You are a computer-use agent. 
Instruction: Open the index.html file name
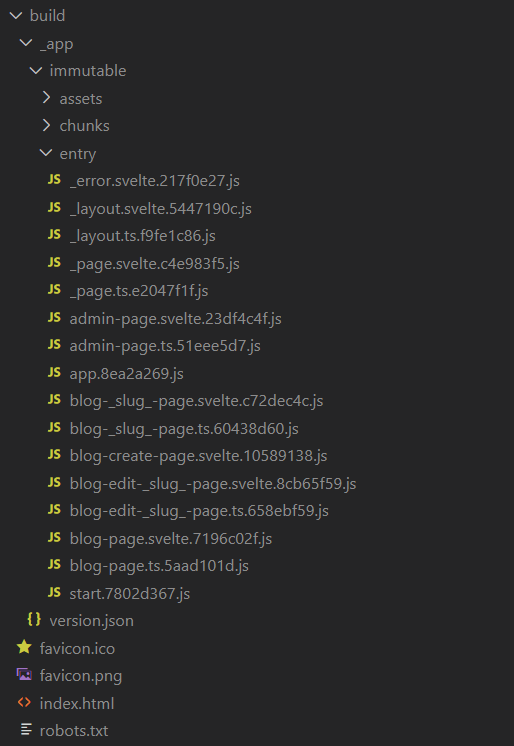(77, 704)
